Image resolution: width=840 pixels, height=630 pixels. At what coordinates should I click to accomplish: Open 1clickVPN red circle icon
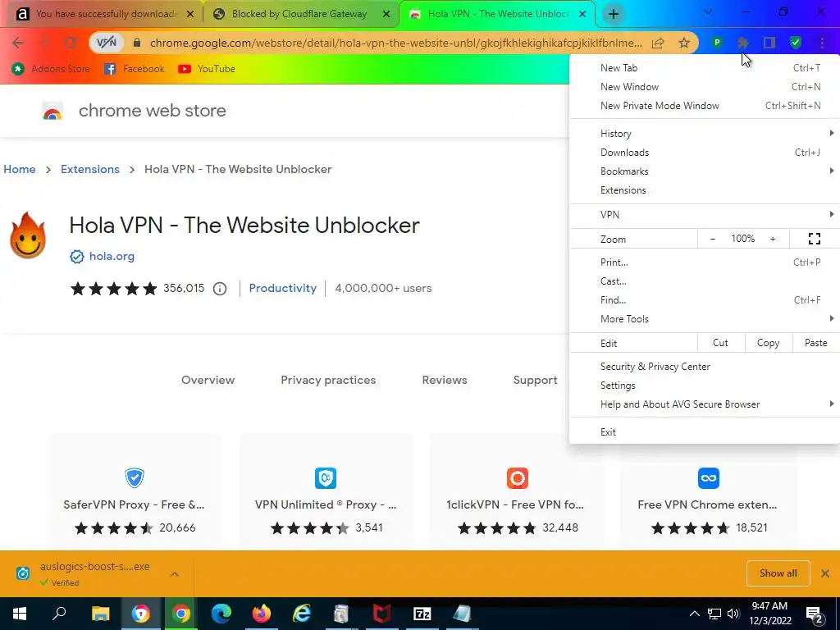[x=517, y=478]
